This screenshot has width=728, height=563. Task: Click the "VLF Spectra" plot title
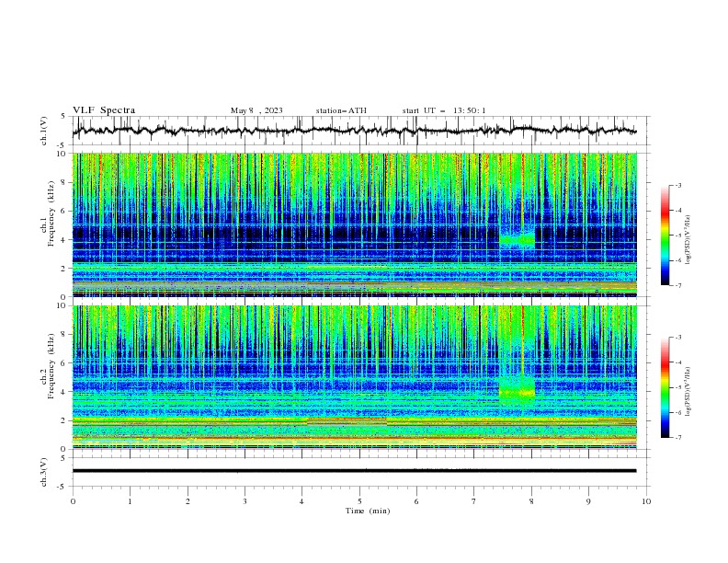click(104, 110)
